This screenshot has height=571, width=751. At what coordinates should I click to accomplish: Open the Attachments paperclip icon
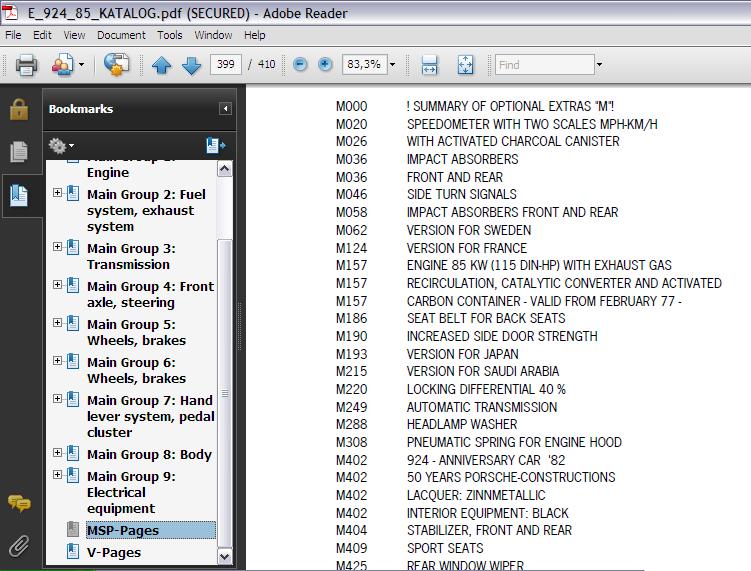point(19,546)
